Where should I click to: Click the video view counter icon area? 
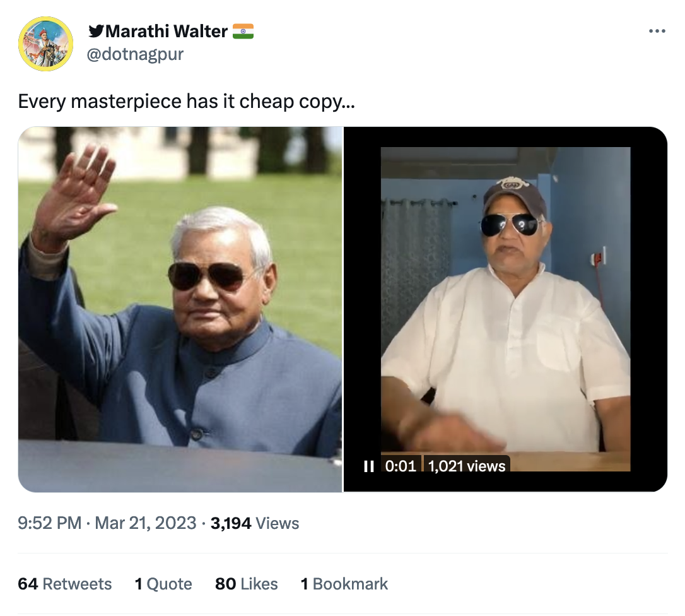click(x=465, y=466)
